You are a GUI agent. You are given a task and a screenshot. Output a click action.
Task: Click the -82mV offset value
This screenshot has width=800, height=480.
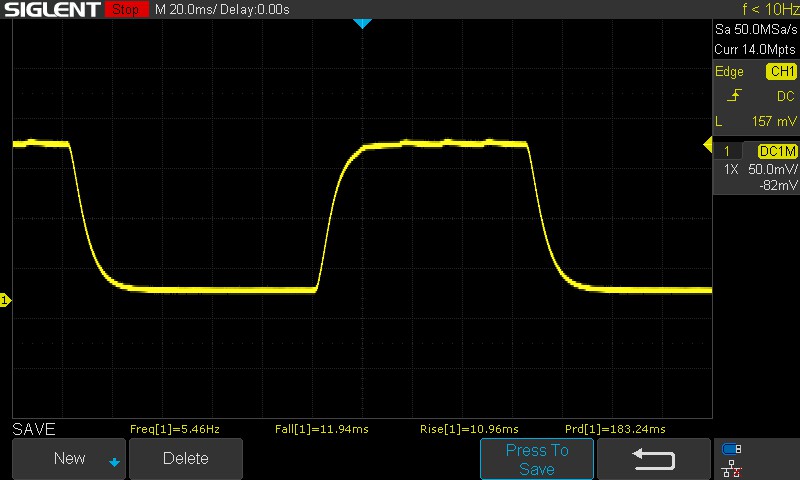pos(778,185)
